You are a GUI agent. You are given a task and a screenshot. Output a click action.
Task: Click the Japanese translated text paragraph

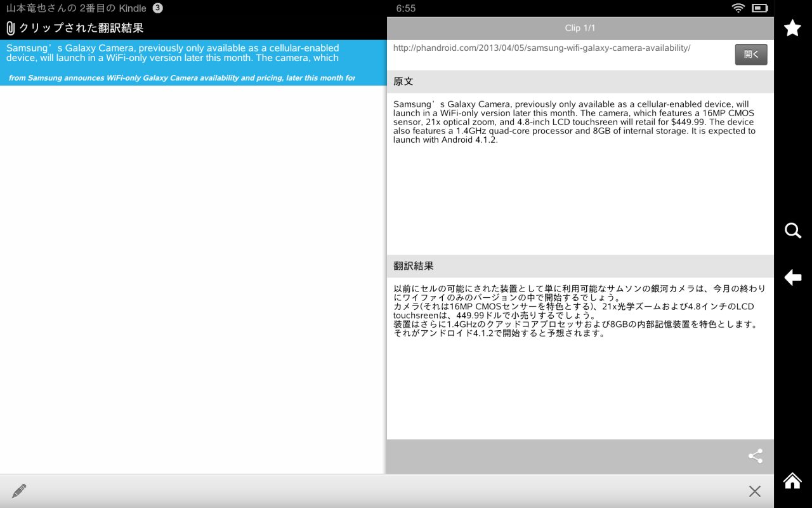(579, 311)
